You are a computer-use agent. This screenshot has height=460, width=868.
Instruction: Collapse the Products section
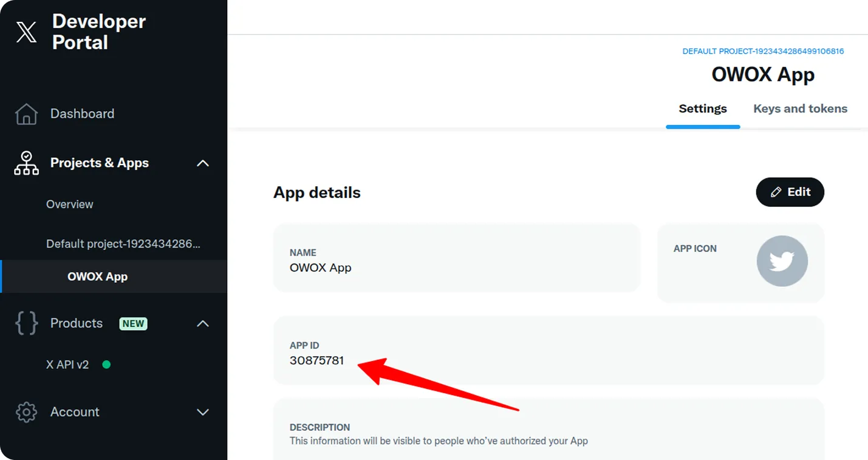tap(202, 323)
